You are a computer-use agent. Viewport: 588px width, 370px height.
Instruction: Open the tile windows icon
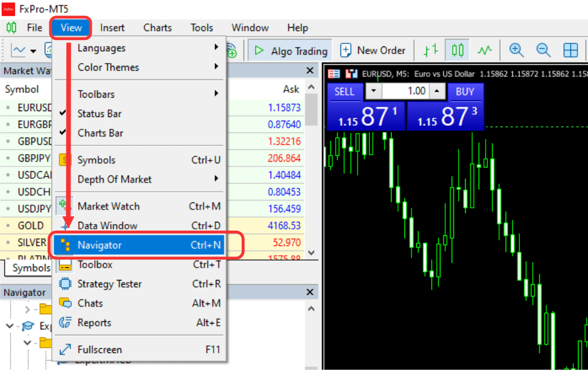click(570, 50)
